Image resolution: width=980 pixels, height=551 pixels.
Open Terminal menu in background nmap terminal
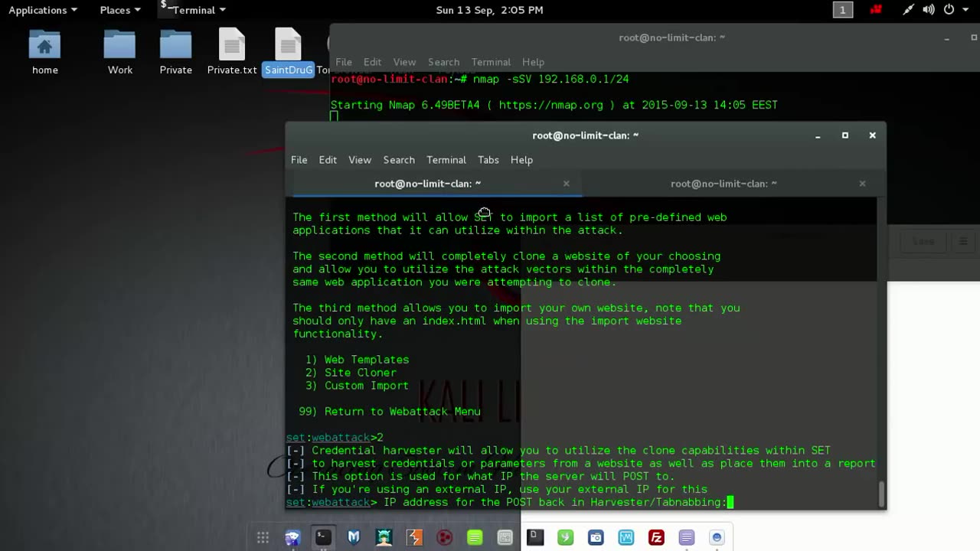(491, 62)
